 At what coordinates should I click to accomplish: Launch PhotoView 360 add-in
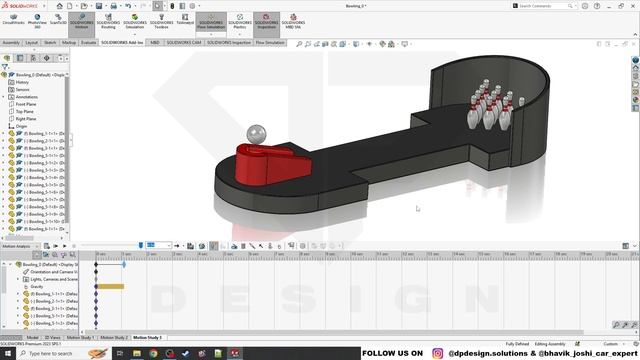37,21
